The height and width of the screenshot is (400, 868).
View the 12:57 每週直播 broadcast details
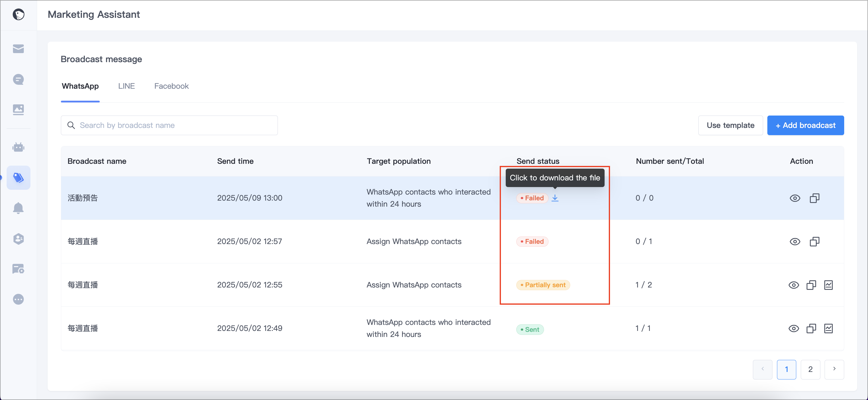pos(795,242)
